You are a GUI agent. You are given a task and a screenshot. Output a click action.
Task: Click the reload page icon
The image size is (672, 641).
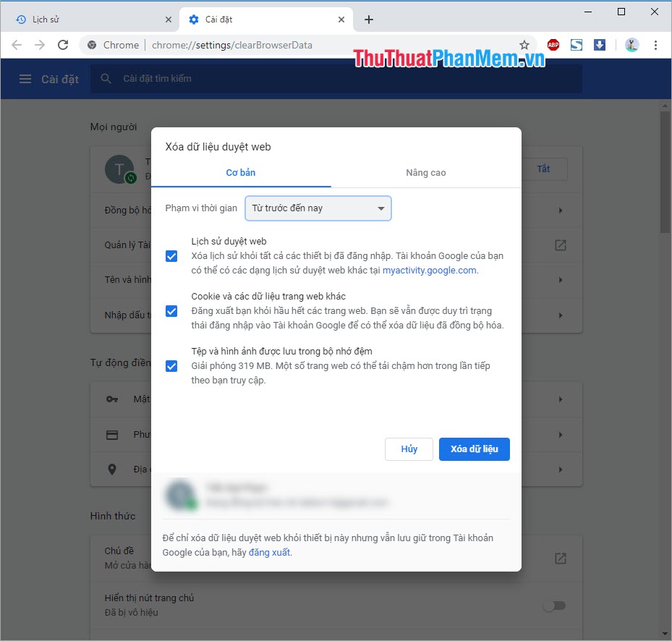pos(63,44)
